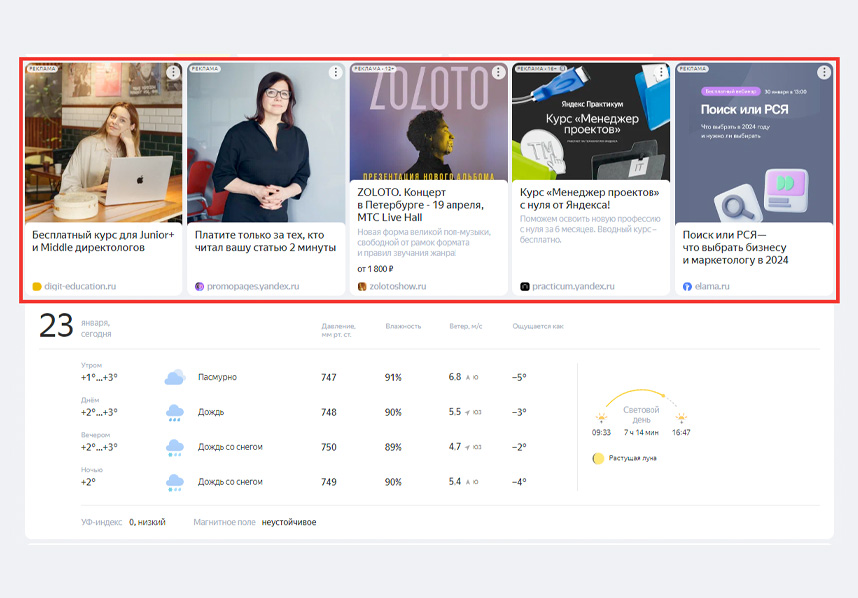Click the practicum.yandex.ru favicon

point(524,286)
